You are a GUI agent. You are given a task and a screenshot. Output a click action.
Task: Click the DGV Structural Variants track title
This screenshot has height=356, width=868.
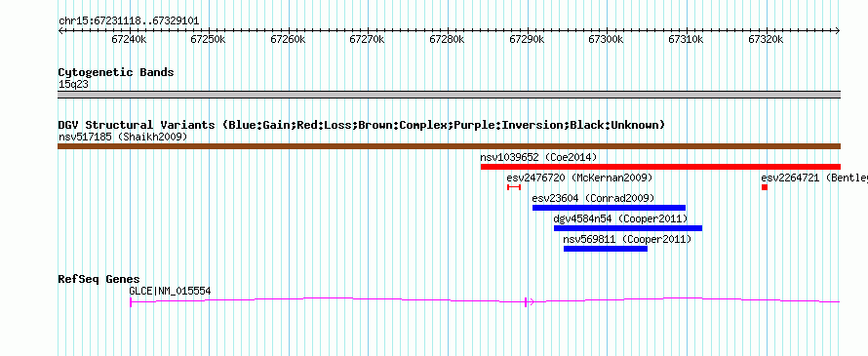pyautogui.click(x=362, y=125)
